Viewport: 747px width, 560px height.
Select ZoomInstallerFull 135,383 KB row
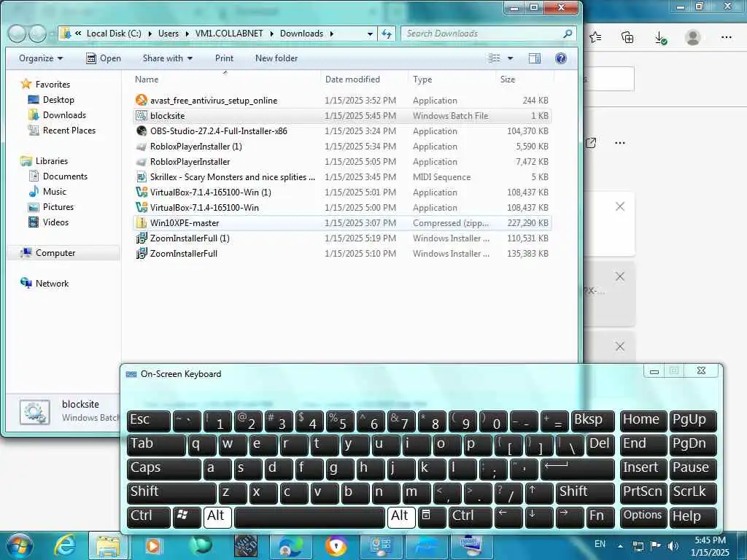tap(342, 253)
